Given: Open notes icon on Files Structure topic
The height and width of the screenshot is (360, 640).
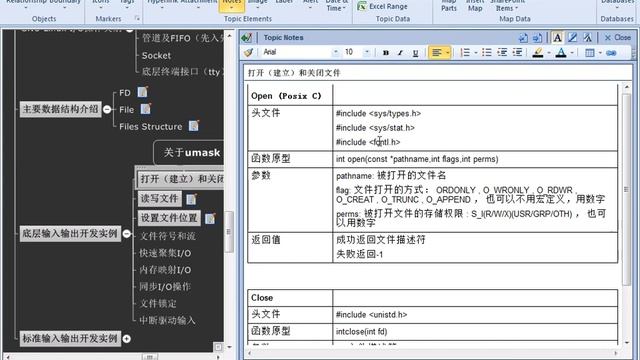Looking at the screenshot, I should 194,126.
